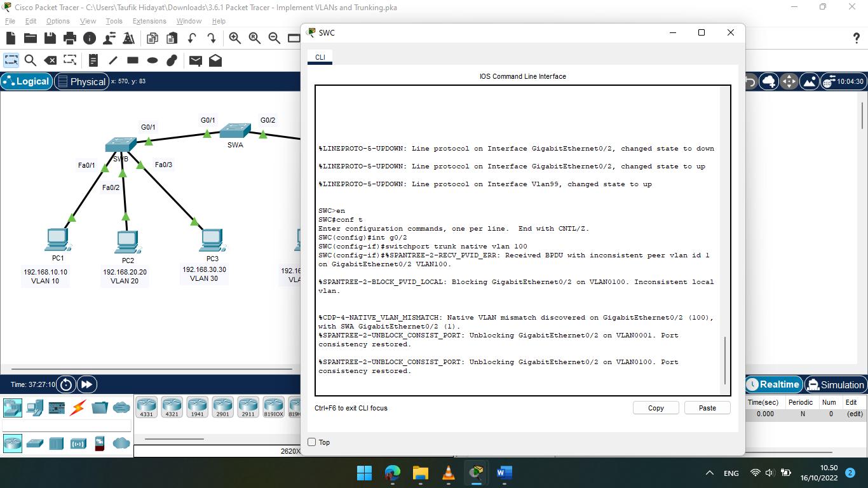The width and height of the screenshot is (868, 488).
Task: Click the Paste button in SWC
Action: coord(707,408)
